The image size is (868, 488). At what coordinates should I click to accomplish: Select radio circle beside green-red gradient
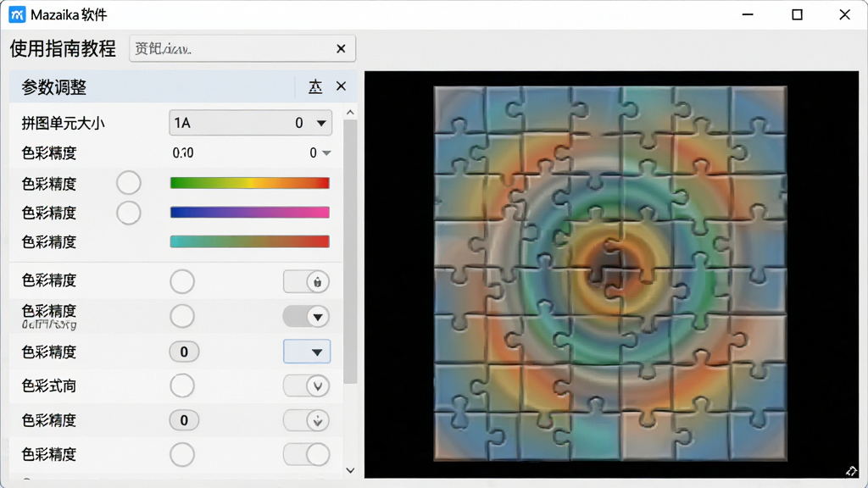[x=129, y=183]
